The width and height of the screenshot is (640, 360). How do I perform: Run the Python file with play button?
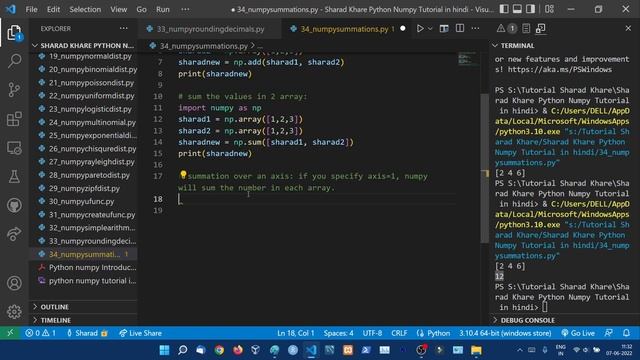(420, 29)
